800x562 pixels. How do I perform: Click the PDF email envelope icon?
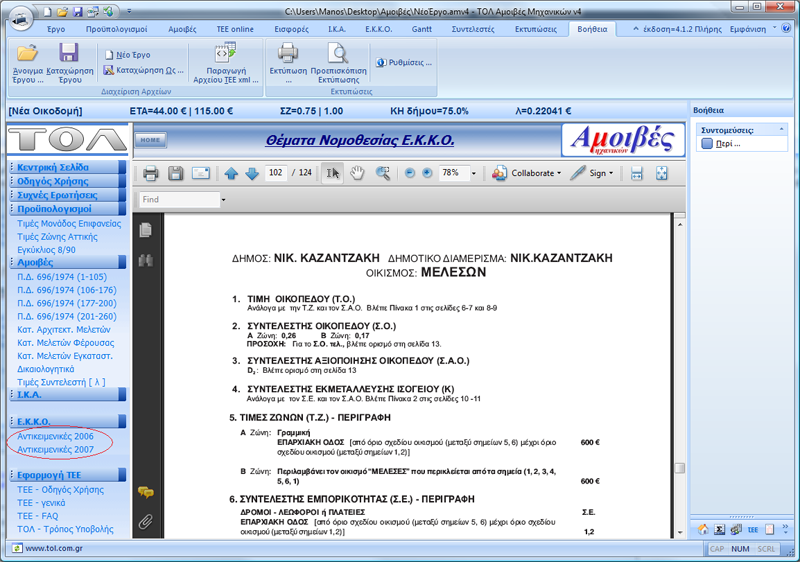tap(201, 173)
